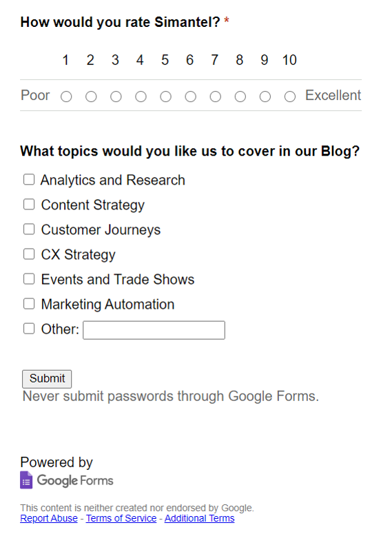Click the Submit button
The image size is (392, 534).
pos(47,379)
